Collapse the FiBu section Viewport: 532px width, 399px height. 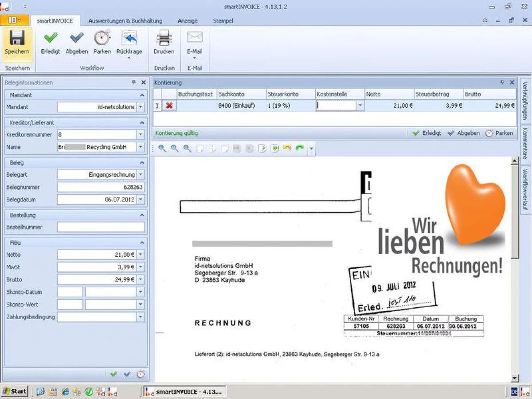(142, 243)
